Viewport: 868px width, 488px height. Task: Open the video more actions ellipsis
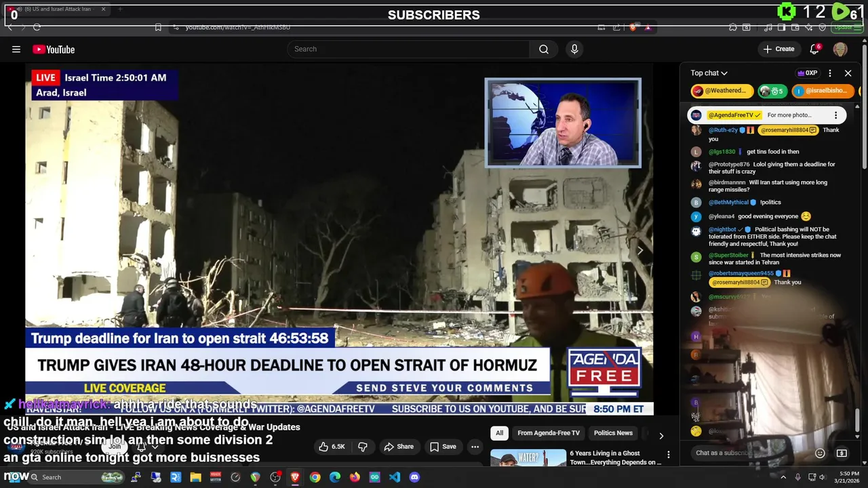475,447
